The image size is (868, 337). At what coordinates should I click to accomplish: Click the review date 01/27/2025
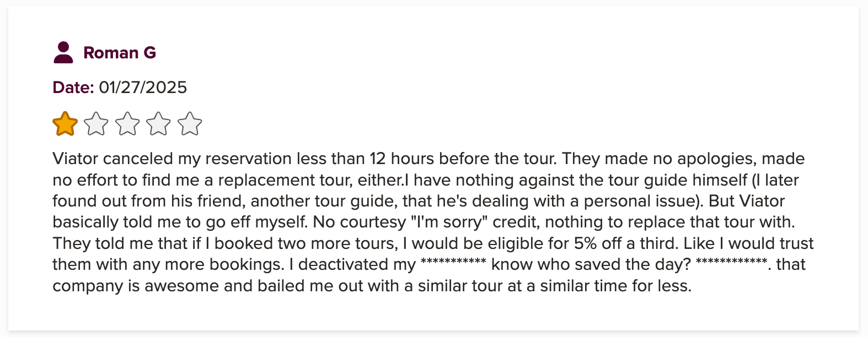coord(143,88)
